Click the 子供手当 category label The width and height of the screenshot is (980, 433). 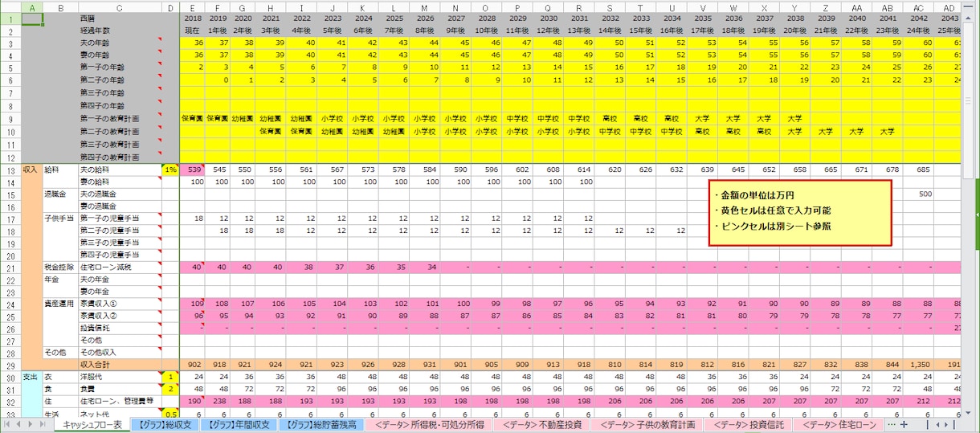59,219
